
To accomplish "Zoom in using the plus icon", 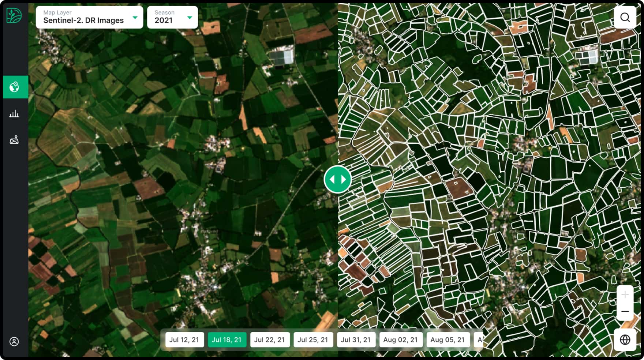I will (x=625, y=294).
